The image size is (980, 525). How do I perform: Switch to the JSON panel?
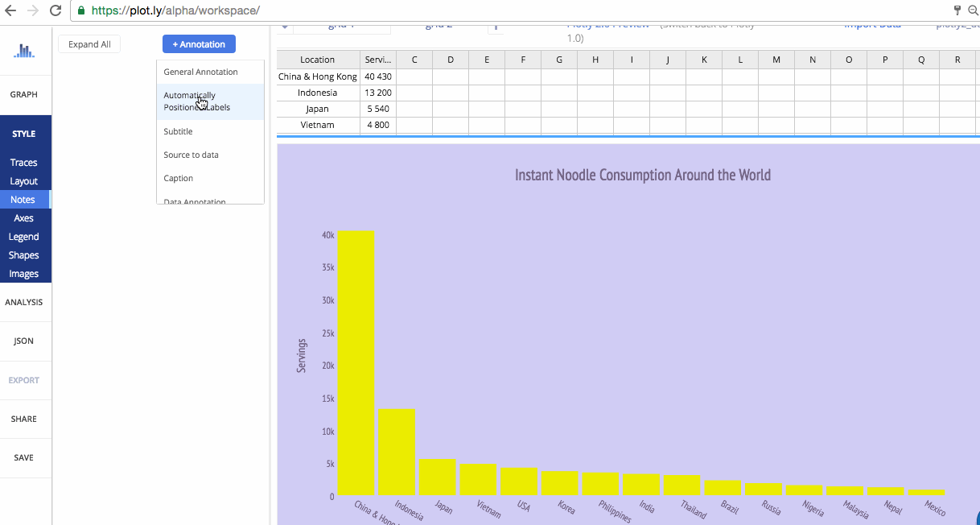[24, 341]
